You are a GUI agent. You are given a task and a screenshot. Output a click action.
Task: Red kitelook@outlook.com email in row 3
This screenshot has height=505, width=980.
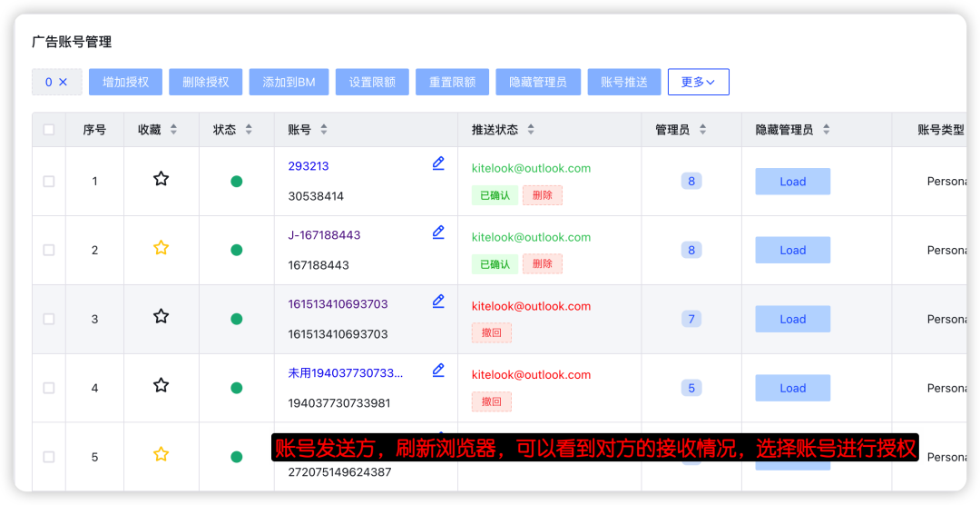coord(531,306)
